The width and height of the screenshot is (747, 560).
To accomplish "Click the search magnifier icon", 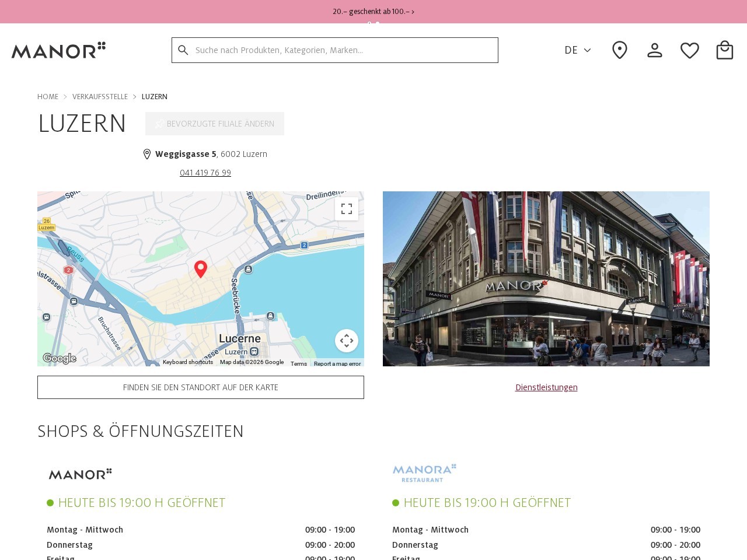I will point(183,50).
